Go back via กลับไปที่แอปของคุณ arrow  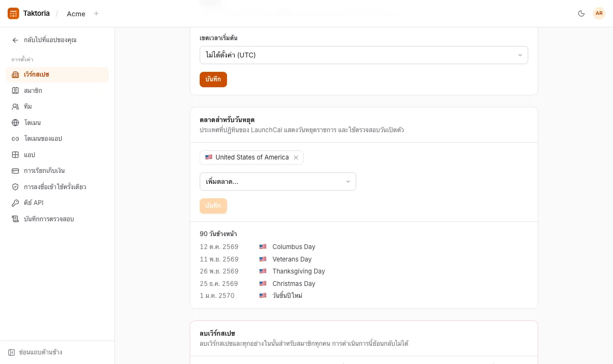click(x=15, y=40)
